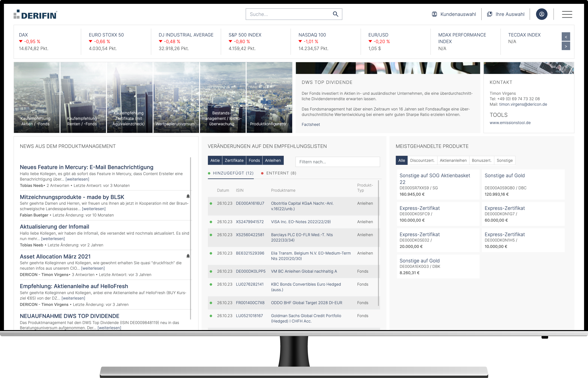Open Mitzeichnungsprodukte - made by BLSK

[72, 197]
